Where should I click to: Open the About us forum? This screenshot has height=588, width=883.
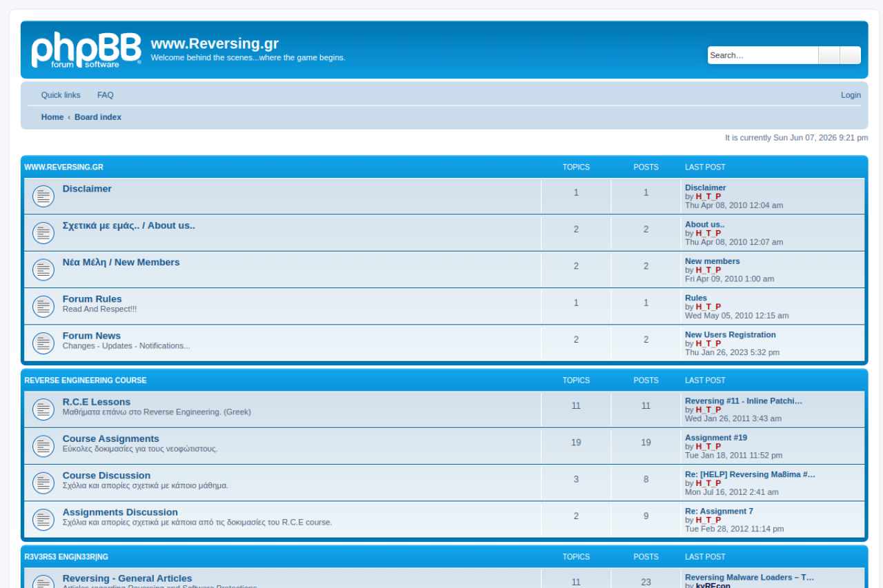tap(129, 225)
